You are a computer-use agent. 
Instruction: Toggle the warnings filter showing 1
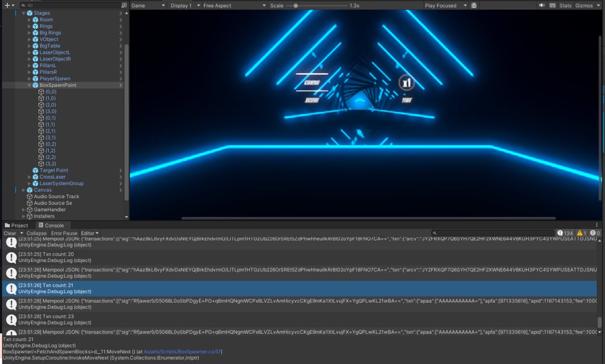pos(581,233)
